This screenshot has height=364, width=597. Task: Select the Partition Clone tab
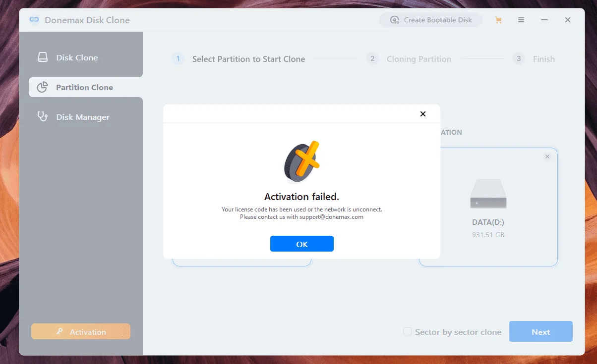pyautogui.click(x=86, y=87)
